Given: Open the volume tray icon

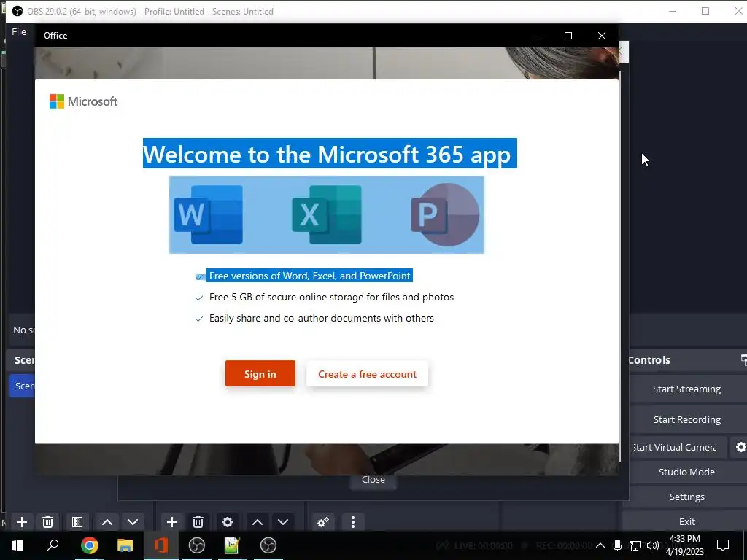Looking at the screenshot, I should tap(653, 545).
